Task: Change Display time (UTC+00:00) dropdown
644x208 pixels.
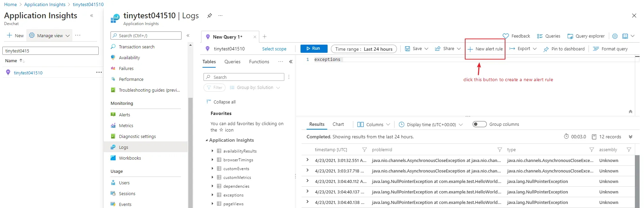Action: click(431, 124)
